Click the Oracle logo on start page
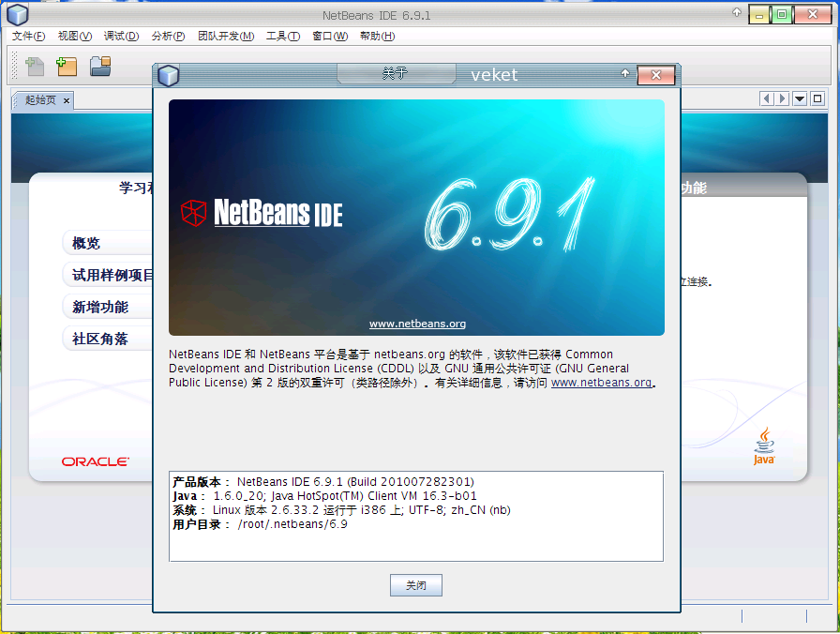Image resolution: width=840 pixels, height=634 pixels. point(96,462)
